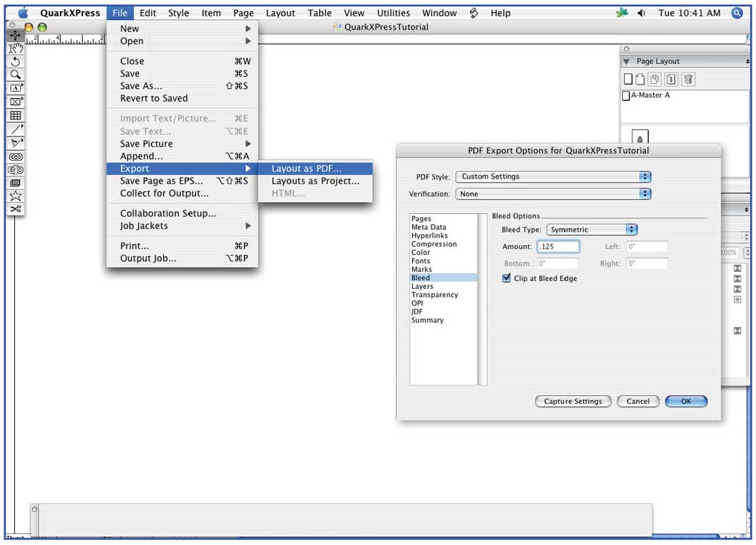The height and width of the screenshot is (545, 756).
Task: Choose Layouts as Project menu item
Action: [316, 181]
